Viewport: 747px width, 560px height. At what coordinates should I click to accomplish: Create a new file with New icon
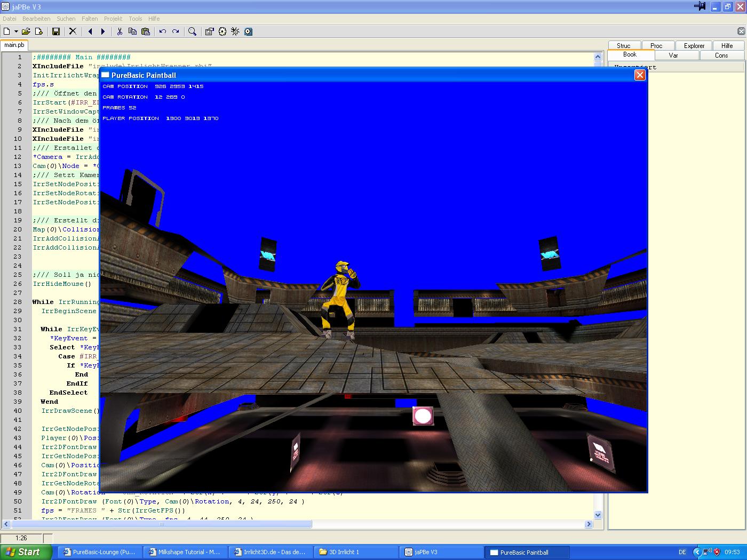tap(7, 31)
